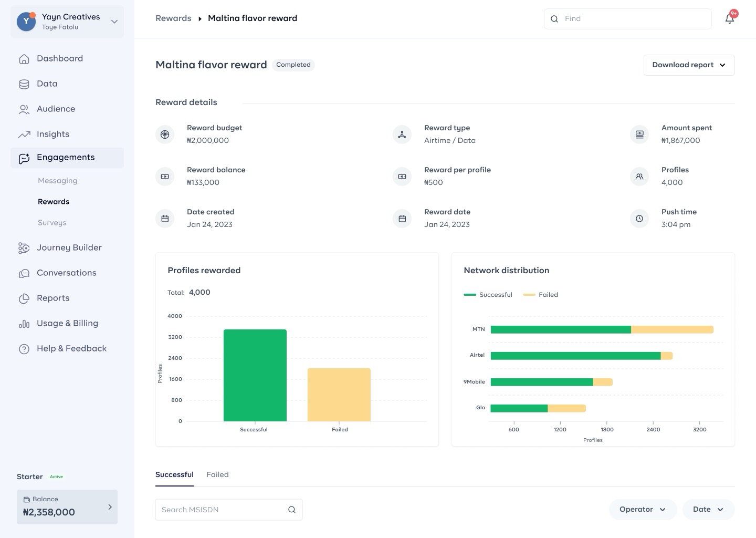Select the Successful tab

tap(174, 474)
